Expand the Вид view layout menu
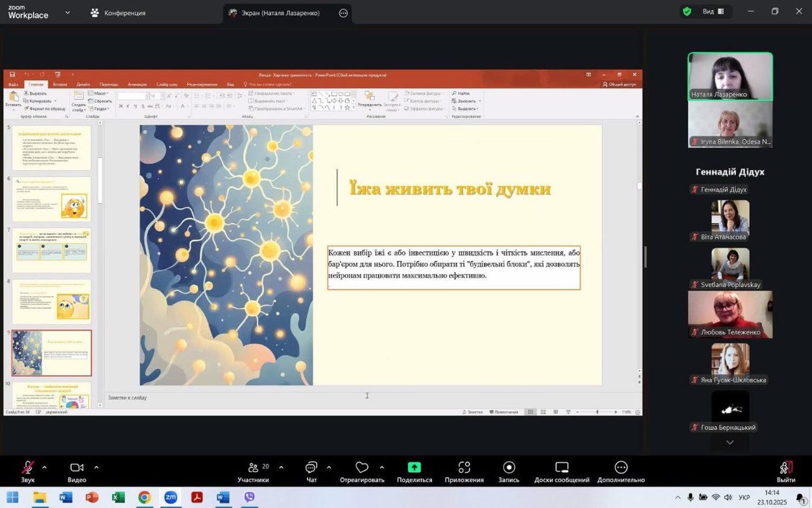The image size is (812, 508). click(x=714, y=11)
